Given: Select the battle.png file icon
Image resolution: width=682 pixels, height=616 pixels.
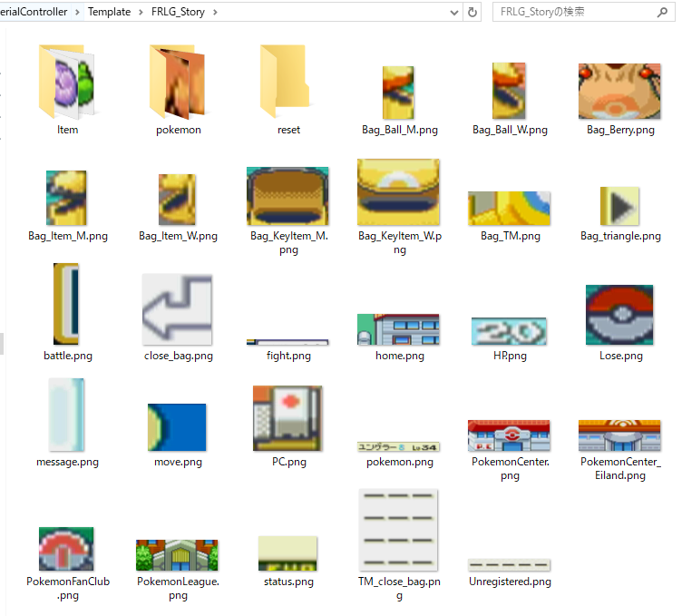Looking at the screenshot, I should 66,304.
